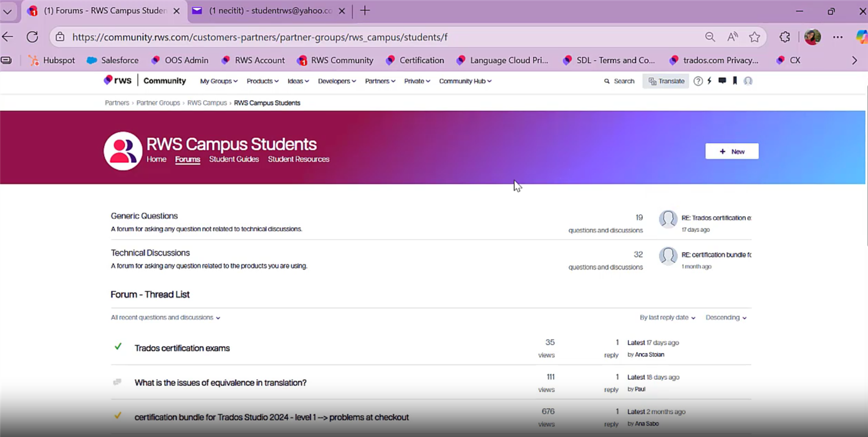Screen dimensions: 868x437
Task: Favorite this page with the star icon
Action: (x=754, y=37)
